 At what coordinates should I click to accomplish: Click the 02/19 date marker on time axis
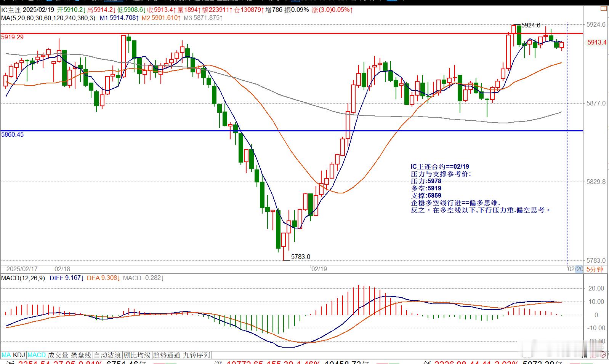point(319,269)
